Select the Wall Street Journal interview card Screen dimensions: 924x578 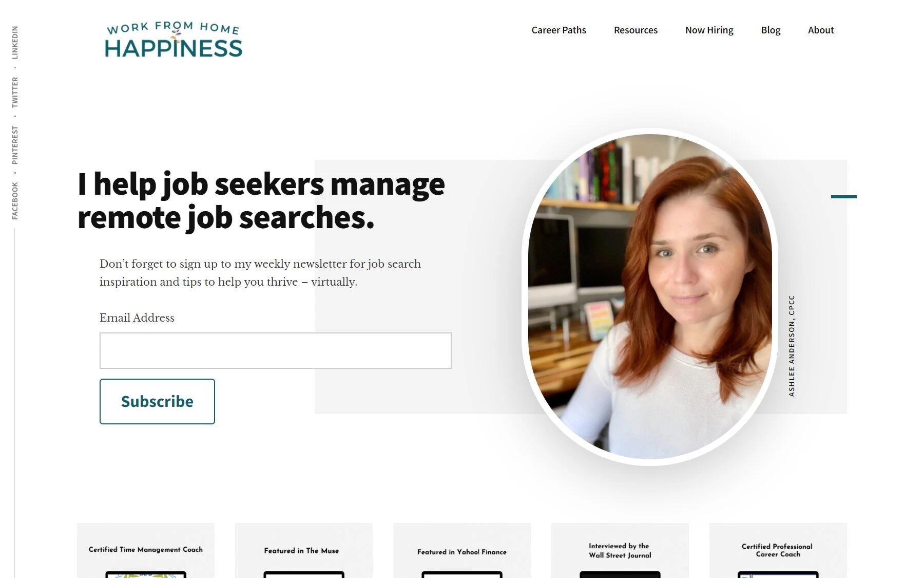point(620,550)
